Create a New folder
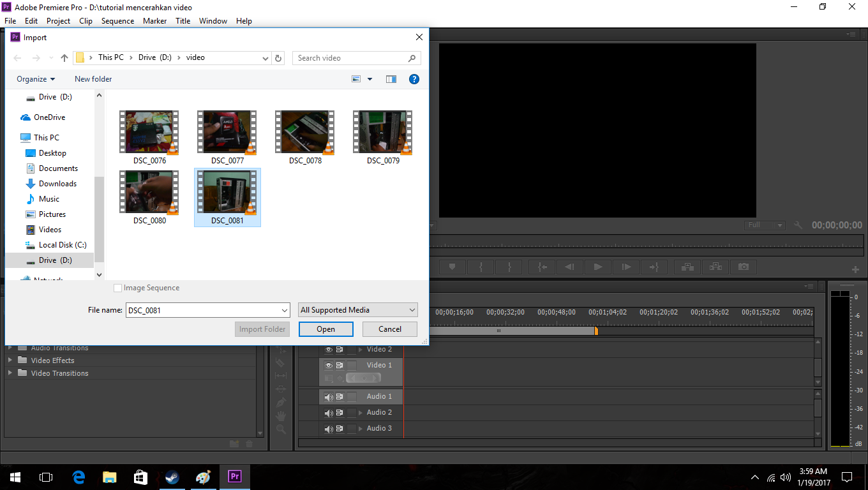868x490 pixels. pos(93,79)
